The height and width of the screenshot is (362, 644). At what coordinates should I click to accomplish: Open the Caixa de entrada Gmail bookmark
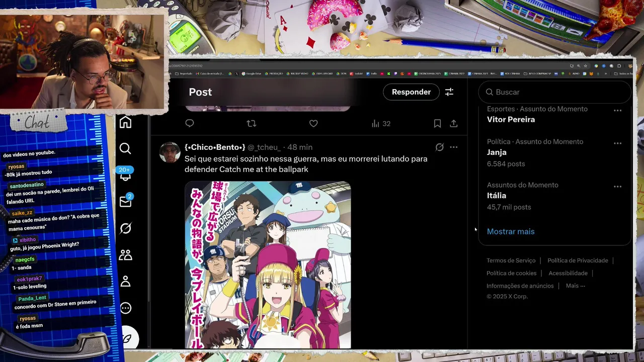pyautogui.click(x=210, y=73)
